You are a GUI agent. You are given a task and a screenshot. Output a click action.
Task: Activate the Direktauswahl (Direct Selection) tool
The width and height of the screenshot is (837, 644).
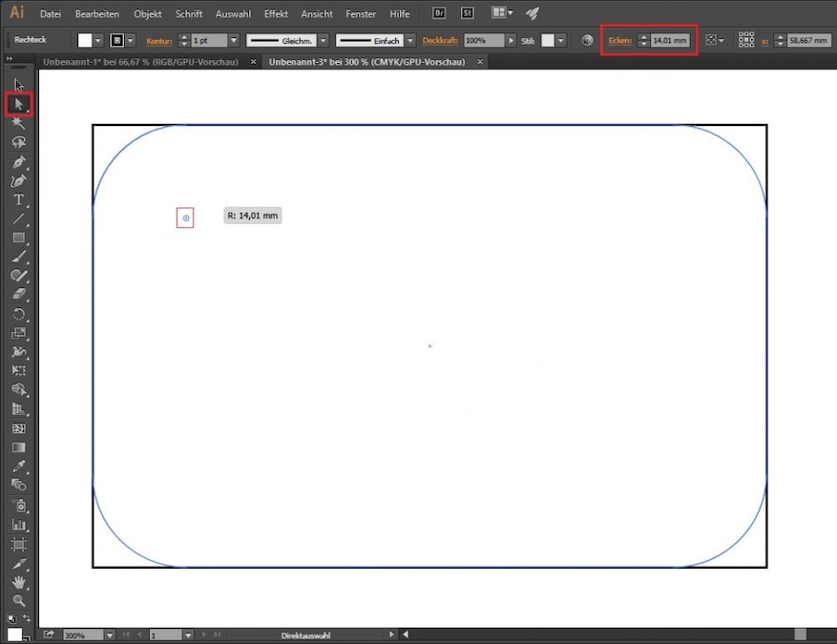[x=18, y=105]
